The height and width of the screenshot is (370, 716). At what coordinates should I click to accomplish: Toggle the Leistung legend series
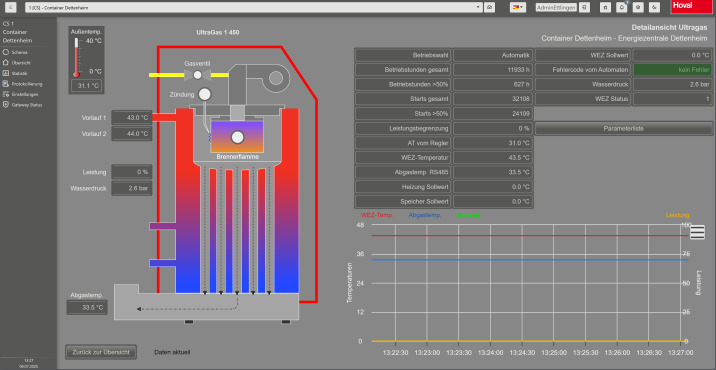click(678, 215)
